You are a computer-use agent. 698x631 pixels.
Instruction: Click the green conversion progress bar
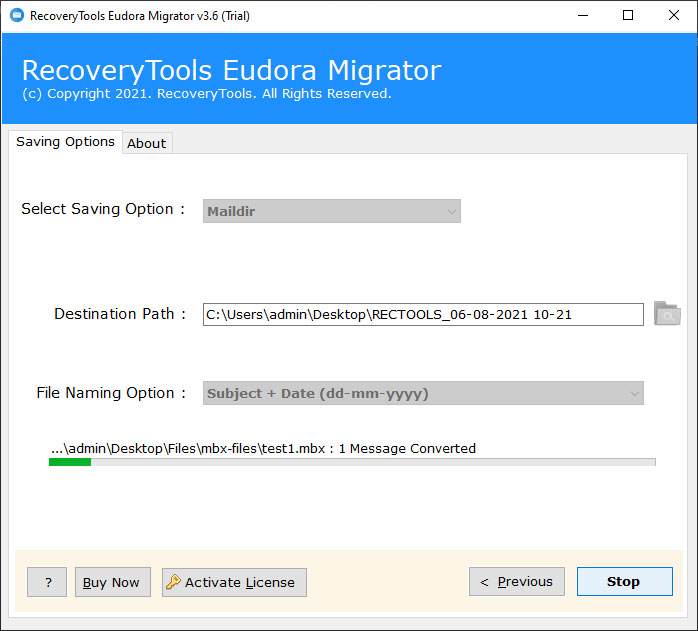point(352,462)
